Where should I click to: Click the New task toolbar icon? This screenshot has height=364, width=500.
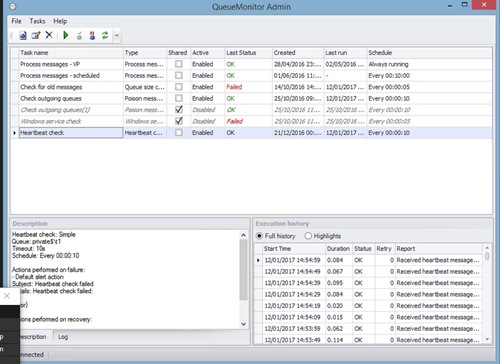click(x=23, y=35)
